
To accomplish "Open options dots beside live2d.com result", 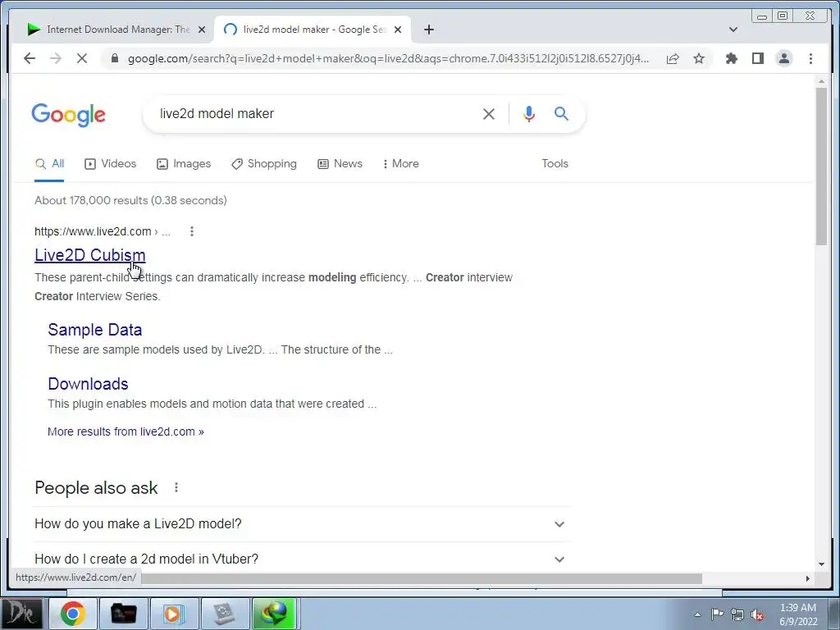I will (192, 231).
